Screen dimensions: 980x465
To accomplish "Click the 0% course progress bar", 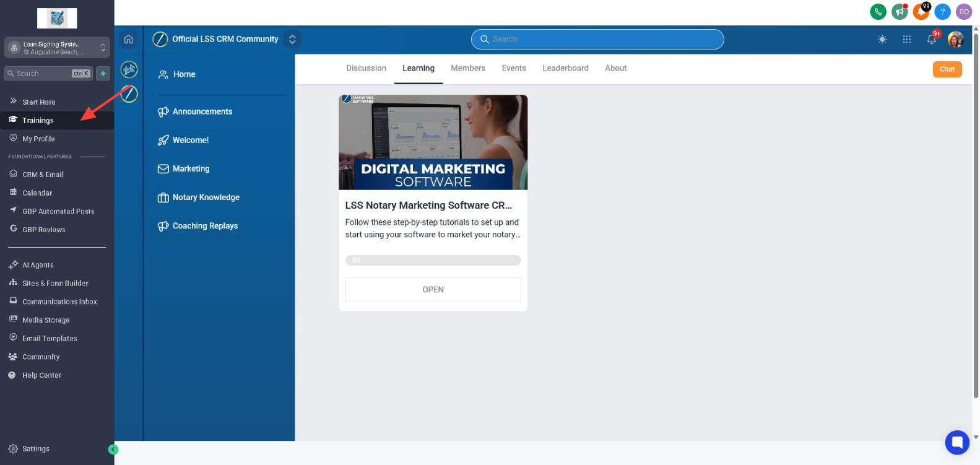I will click(x=433, y=261).
